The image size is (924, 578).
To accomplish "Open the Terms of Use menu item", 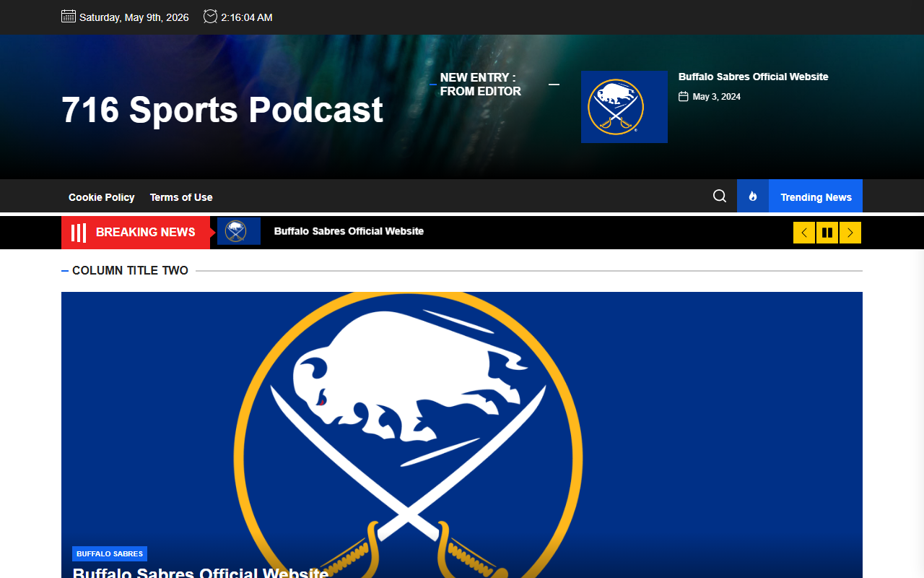I will (181, 197).
